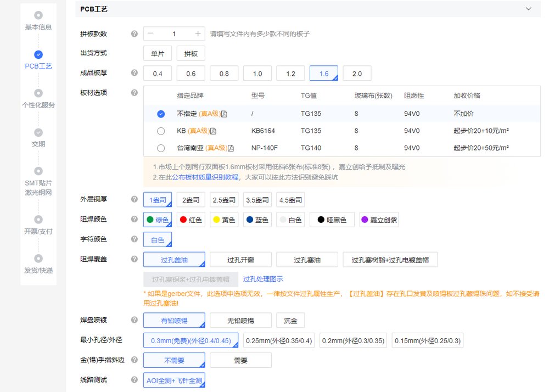The height and width of the screenshot is (392, 549).
Task: Go to 发货/快递 step label
Action: point(38,270)
